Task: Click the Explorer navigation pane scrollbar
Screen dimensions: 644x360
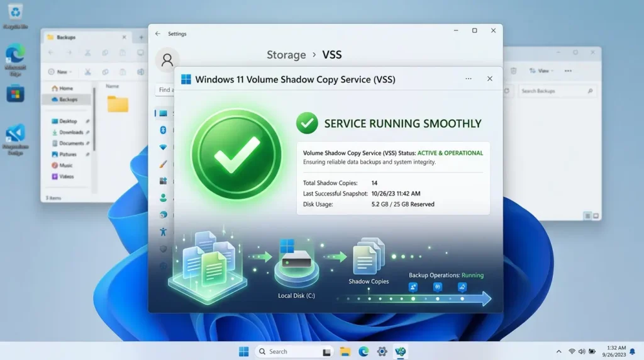Action: pos(94,119)
